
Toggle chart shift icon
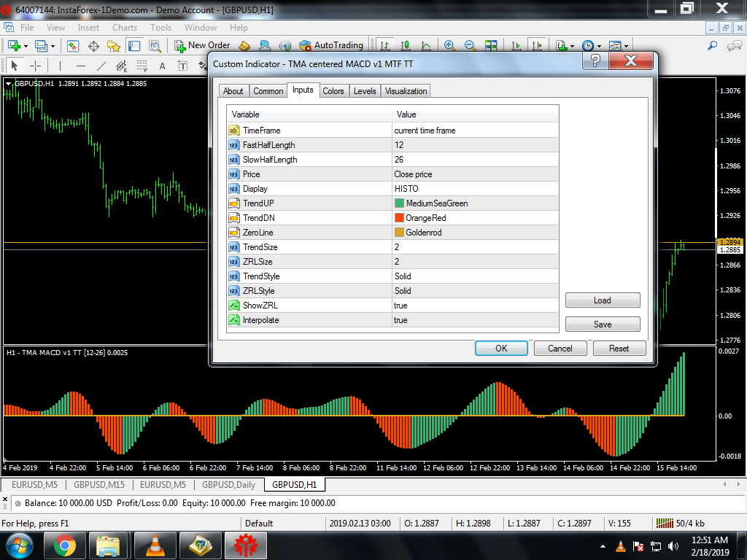point(537,46)
